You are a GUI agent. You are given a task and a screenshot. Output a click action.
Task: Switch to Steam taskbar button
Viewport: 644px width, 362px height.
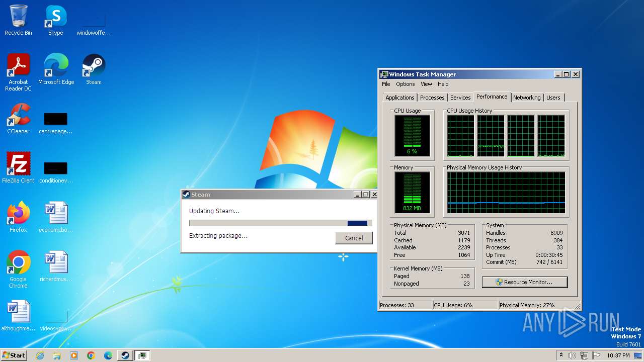125,355
